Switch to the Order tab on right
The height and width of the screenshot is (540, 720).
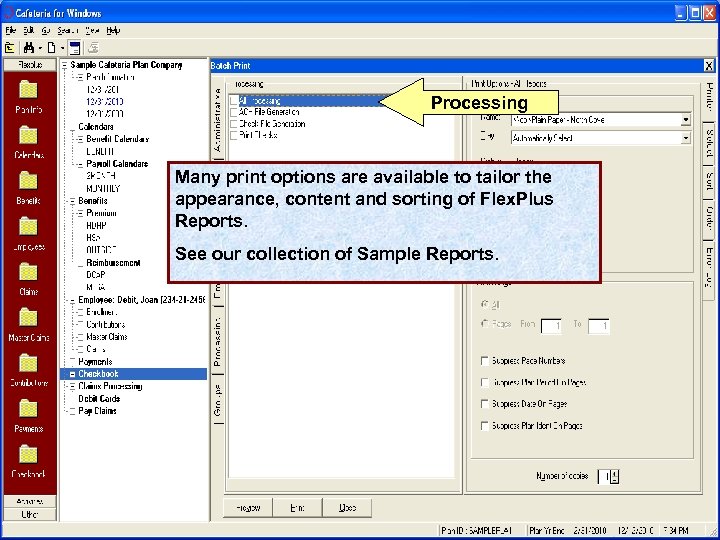point(709,219)
